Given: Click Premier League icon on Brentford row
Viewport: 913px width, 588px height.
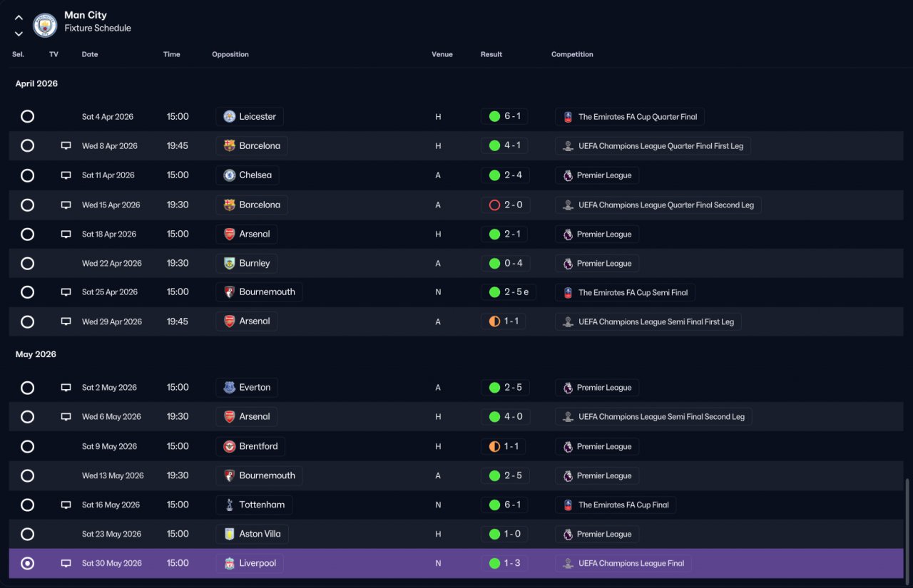Looking at the screenshot, I should point(568,446).
